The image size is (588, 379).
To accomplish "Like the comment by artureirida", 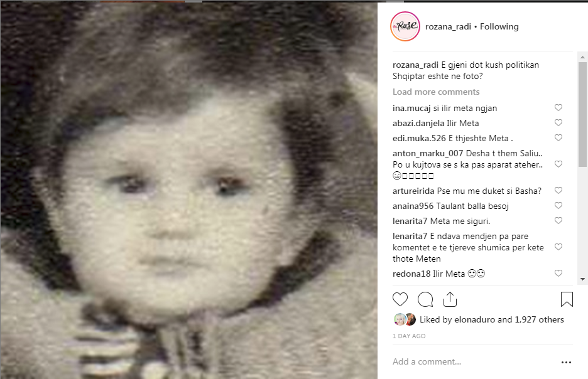I will click(558, 190).
